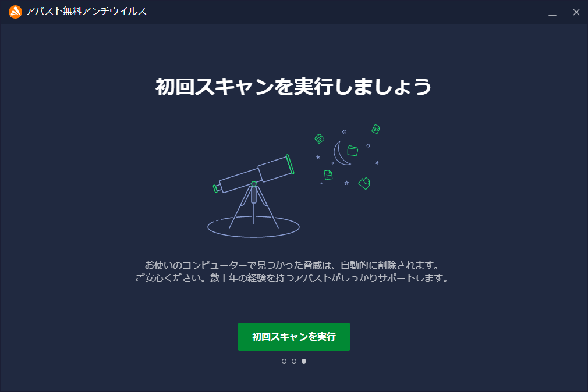This screenshot has width=588, height=392.
Task: Close the Avast setup window
Action: 576,12
